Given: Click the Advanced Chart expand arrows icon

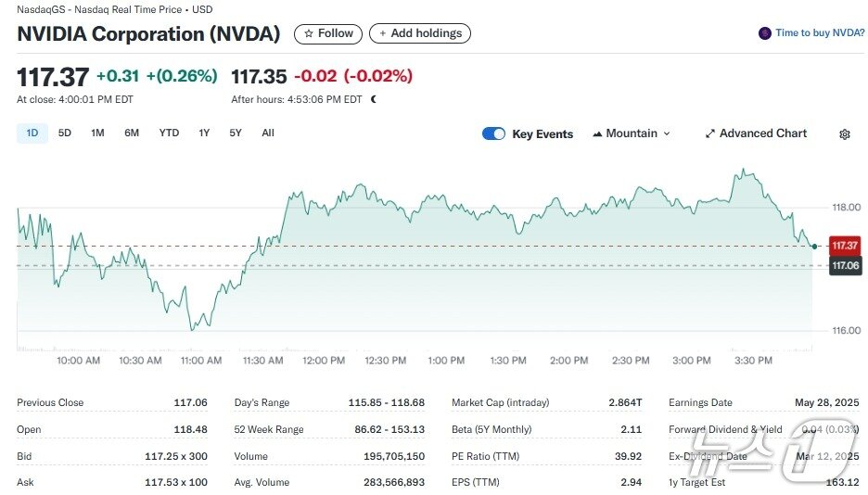Looking at the screenshot, I should (x=709, y=133).
